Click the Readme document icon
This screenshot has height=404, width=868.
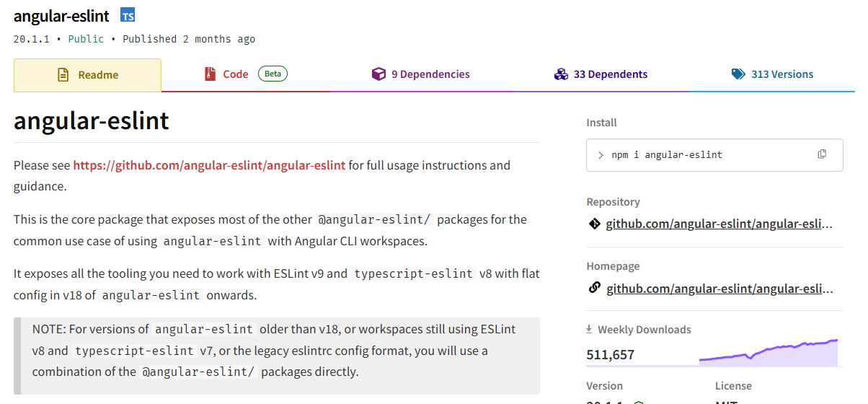[x=63, y=74]
